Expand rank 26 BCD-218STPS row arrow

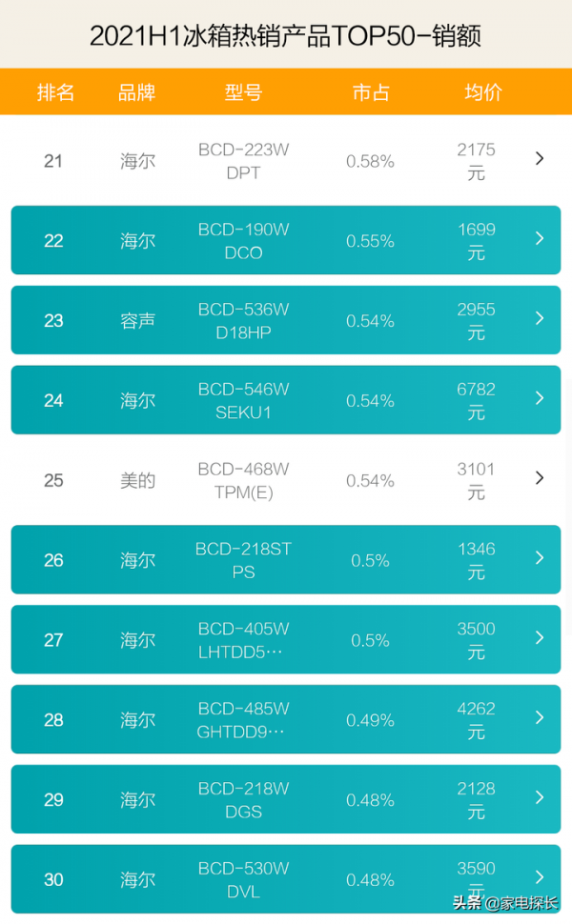tap(540, 560)
